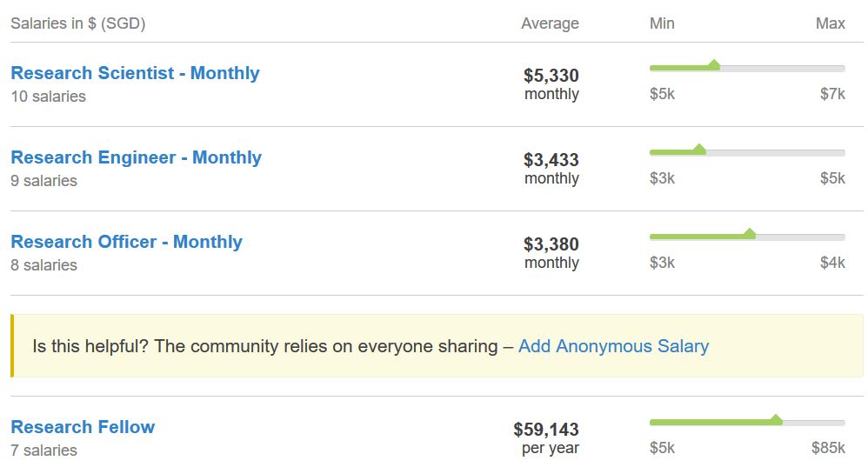868x474 pixels.
Task: Click the Salaries in $ (SGD) header
Action: point(77,23)
